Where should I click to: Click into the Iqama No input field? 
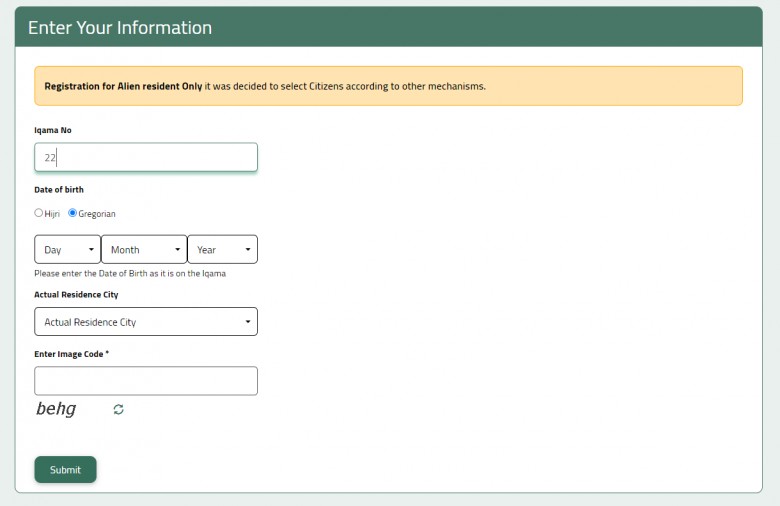point(146,158)
